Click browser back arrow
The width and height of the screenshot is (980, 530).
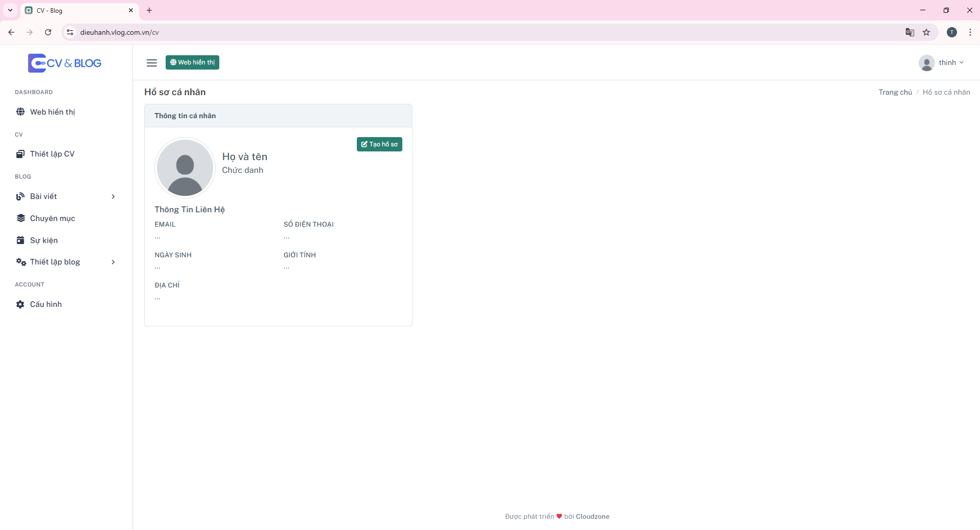(11, 32)
